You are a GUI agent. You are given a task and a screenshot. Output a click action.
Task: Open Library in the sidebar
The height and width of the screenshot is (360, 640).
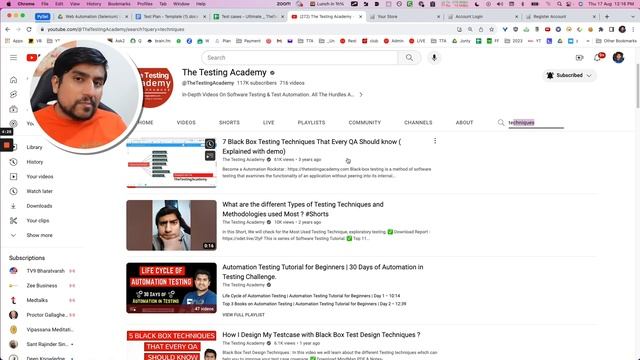34,147
